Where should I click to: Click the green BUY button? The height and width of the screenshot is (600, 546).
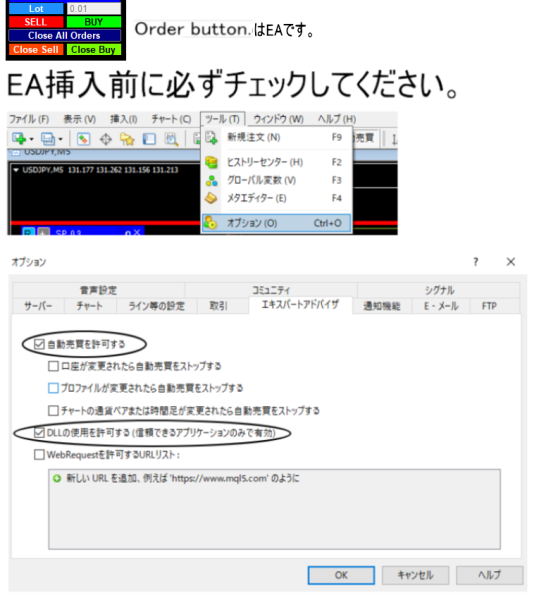coord(94,22)
